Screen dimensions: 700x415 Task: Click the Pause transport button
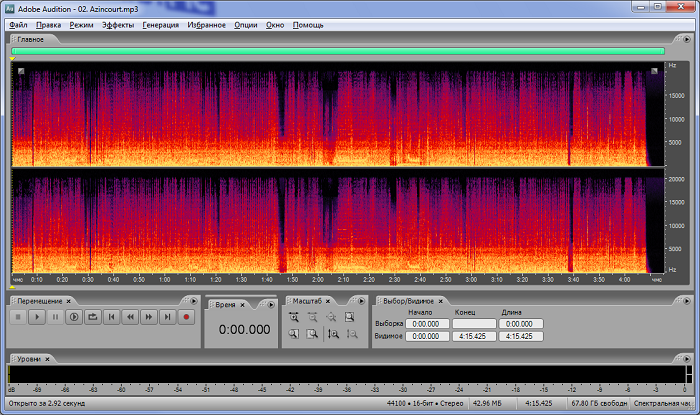[55, 316]
